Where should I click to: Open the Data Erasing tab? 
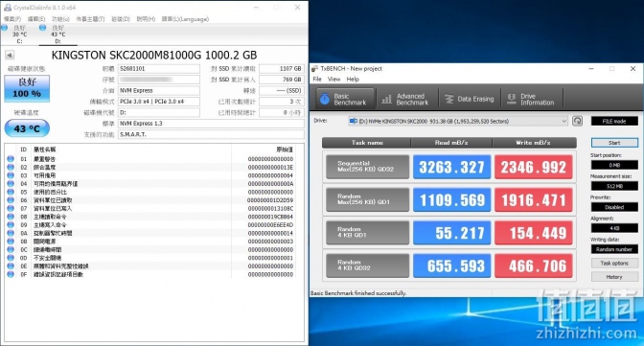(470, 99)
